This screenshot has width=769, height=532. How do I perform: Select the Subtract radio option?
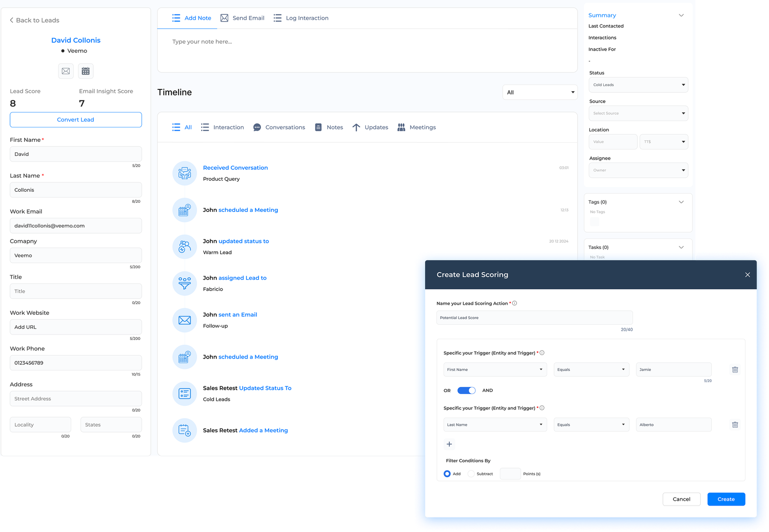point(471,474)
